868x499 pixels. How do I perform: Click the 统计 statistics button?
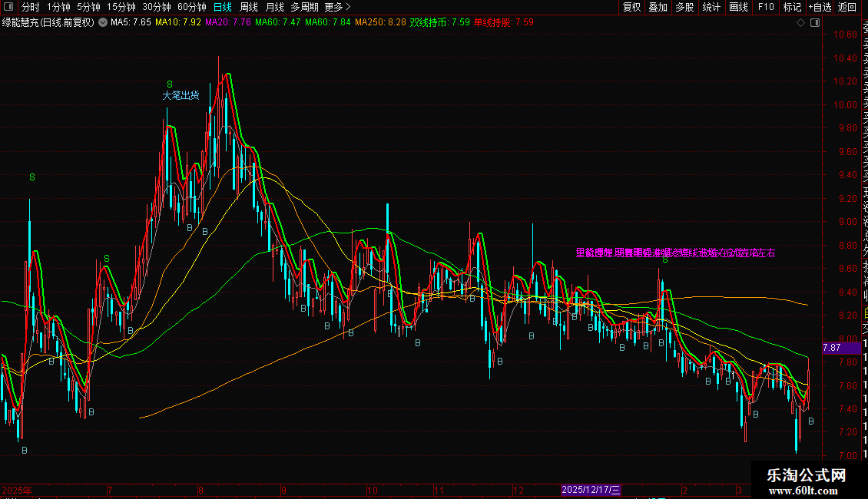(x=711, y=7)
